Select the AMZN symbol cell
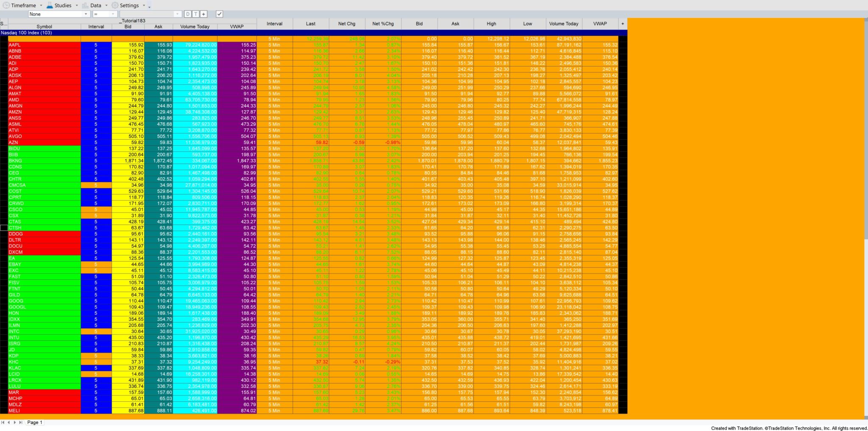This screenshot has height=431, width=868. click(45, 112)
